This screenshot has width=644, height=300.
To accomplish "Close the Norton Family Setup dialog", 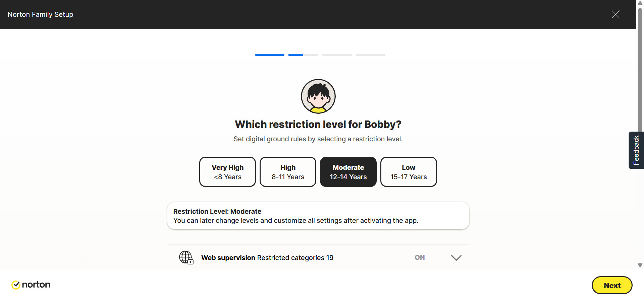I will (615, 14).
